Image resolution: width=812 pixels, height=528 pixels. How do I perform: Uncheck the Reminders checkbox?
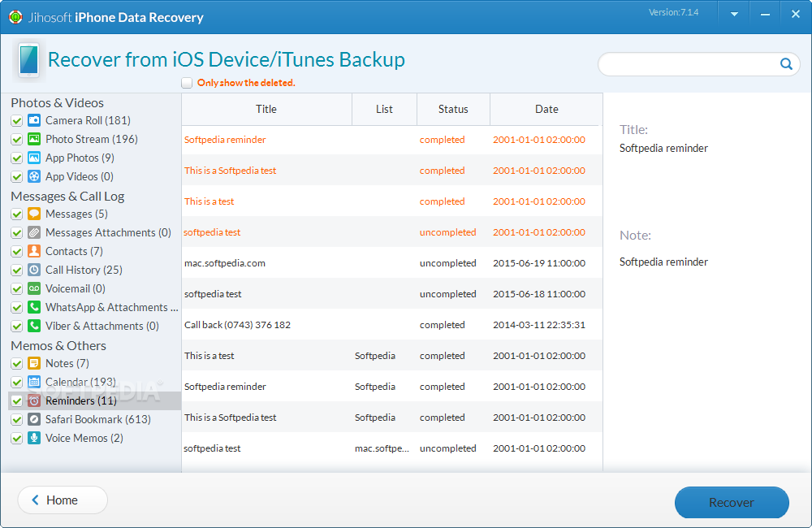pos(16,400)
